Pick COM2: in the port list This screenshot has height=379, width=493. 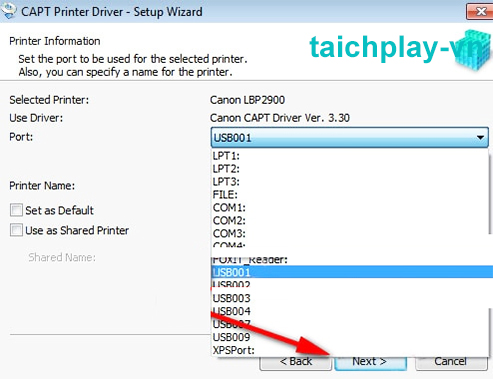[350, 221]
